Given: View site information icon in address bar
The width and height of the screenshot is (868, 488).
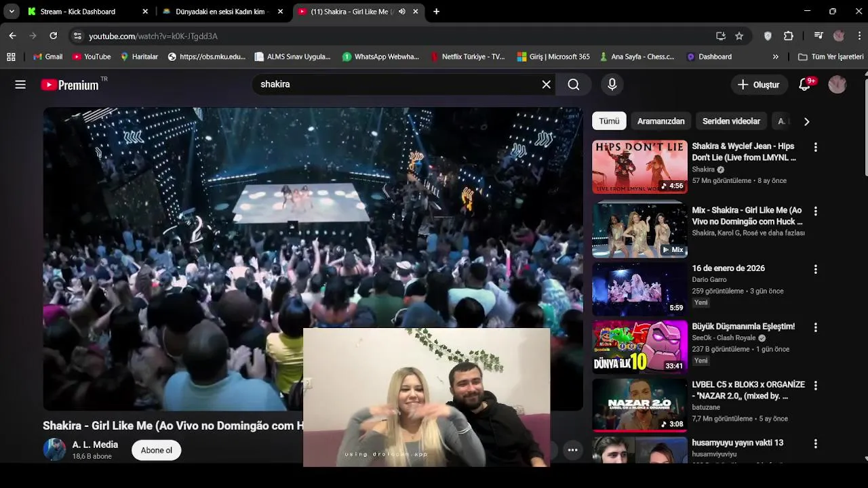Looking at the screenshot, I should tap(77, 36).
